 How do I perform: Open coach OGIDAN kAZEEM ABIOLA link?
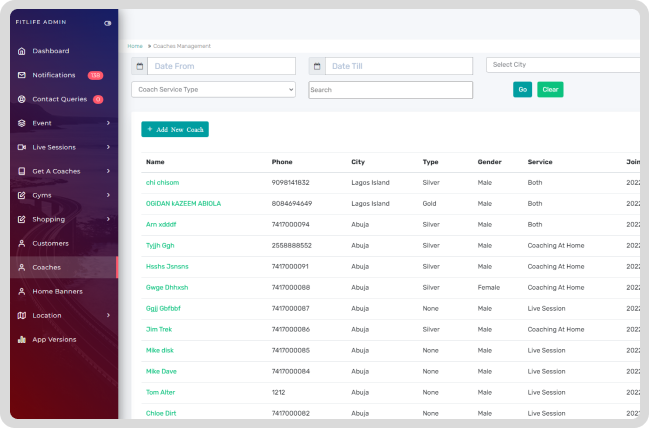point(183,204)
